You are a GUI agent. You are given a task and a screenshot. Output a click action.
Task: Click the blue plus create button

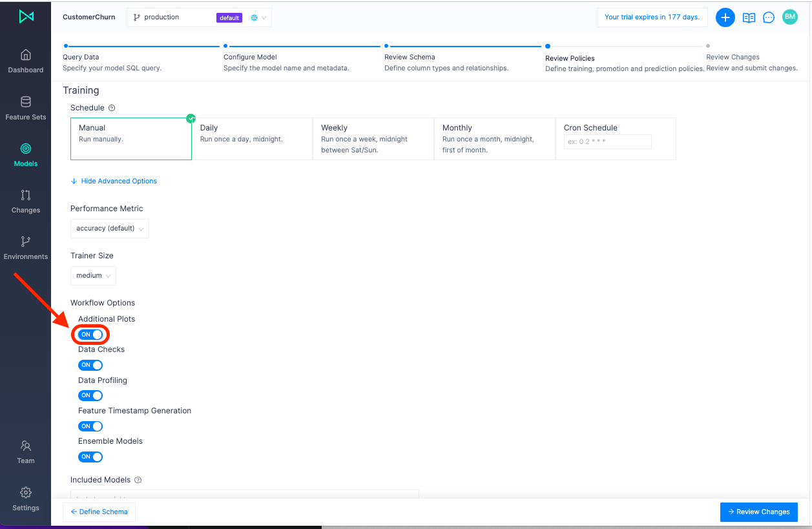coord(725,17)
